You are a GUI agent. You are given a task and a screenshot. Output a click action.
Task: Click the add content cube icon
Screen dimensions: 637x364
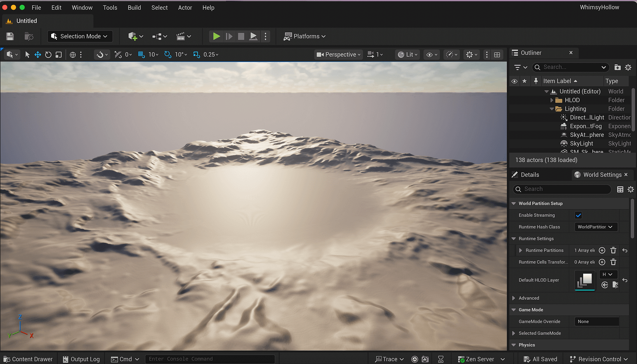point(133,36)
